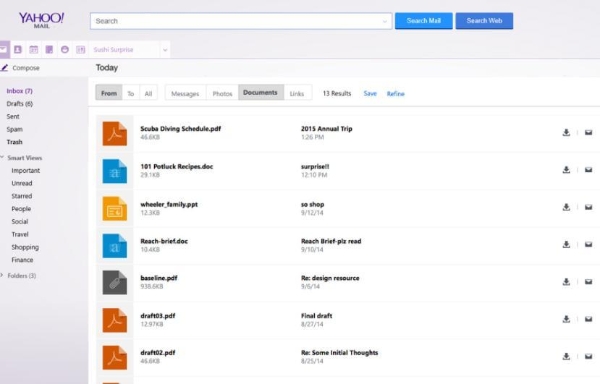The image size is (600, 384).
Task: Expand the Folders (3) section
Action: coord(2,275)
